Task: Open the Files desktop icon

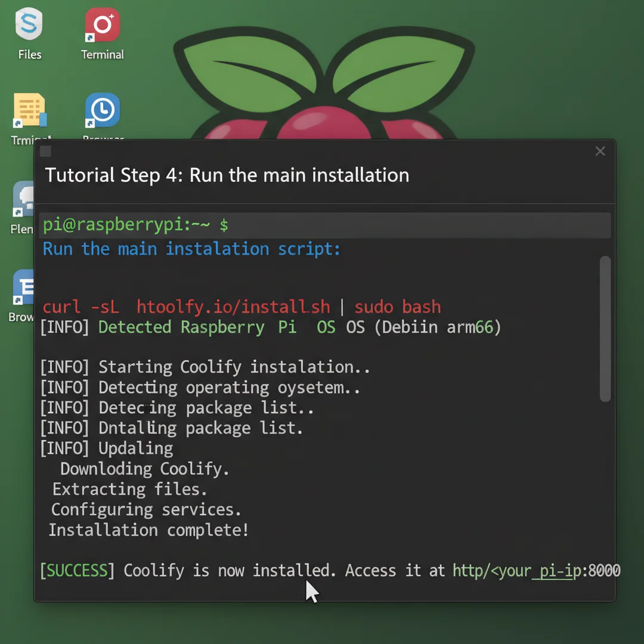Action: 29,24
